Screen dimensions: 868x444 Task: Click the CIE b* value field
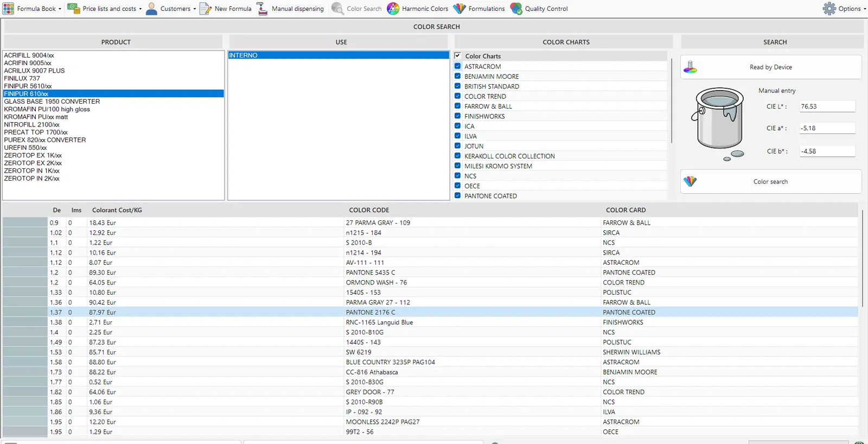point(827,151)
